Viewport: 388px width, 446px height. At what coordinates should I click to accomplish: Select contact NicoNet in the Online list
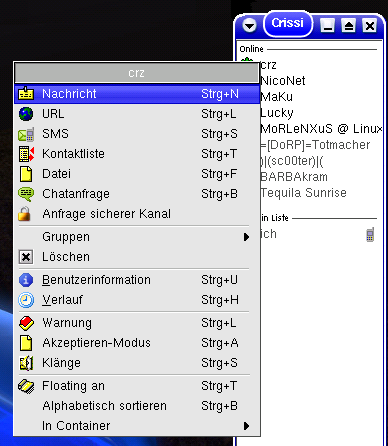click(x=283, y=81)
